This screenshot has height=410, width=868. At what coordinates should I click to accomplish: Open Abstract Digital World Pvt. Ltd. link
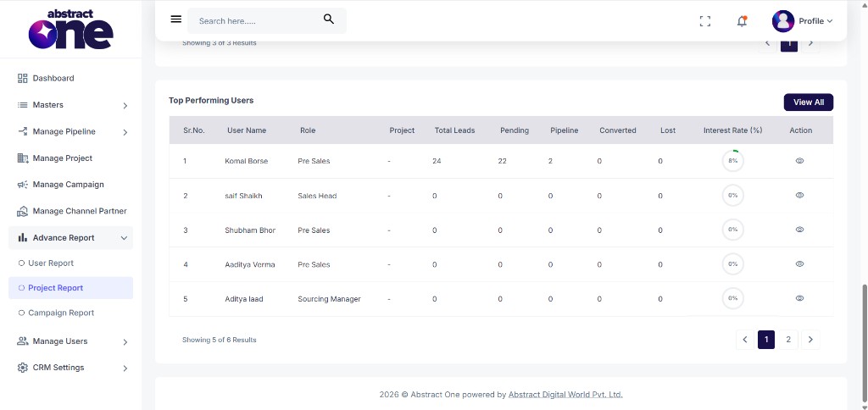pos(565,395)
